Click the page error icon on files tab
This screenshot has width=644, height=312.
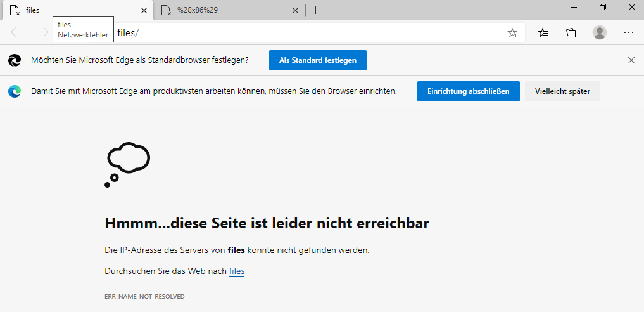(x=15, y=10)
